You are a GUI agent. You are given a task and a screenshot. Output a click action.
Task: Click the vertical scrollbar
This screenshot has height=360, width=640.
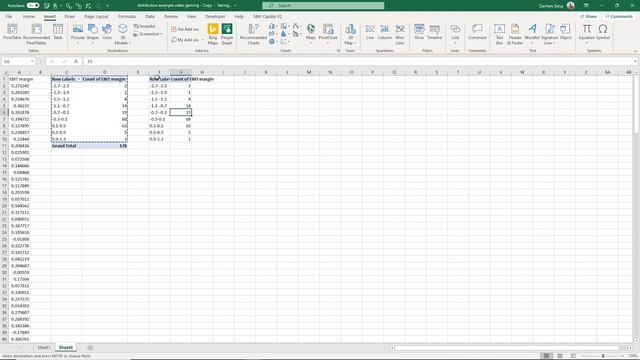click(636, 104)
